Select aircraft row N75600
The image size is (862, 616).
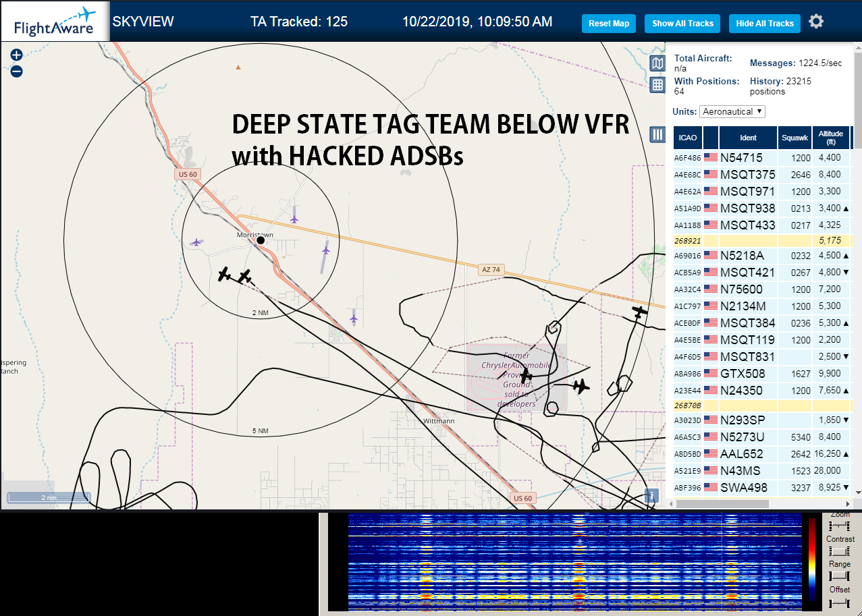click(762, 289)
